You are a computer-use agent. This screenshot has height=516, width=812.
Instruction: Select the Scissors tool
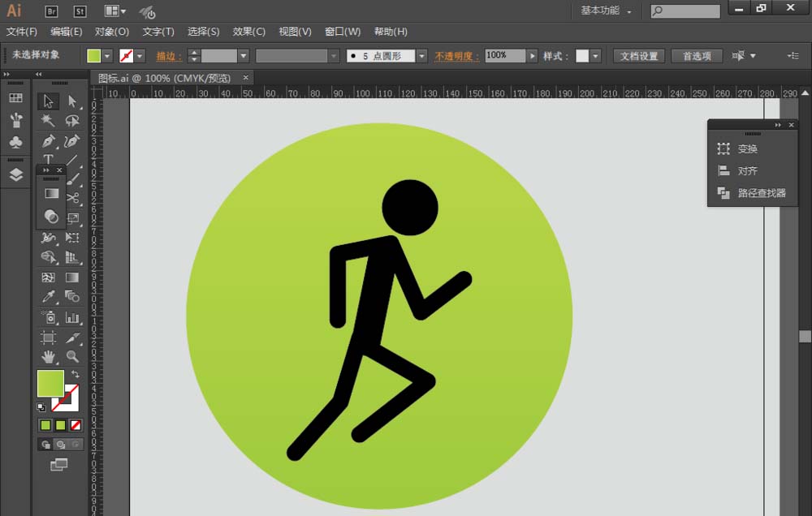(73, 198)
